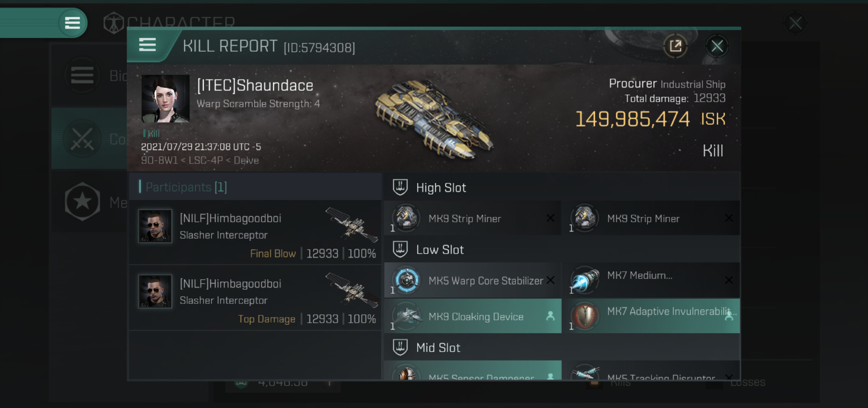Close the Character panel behind the report

tap(796, 23)
